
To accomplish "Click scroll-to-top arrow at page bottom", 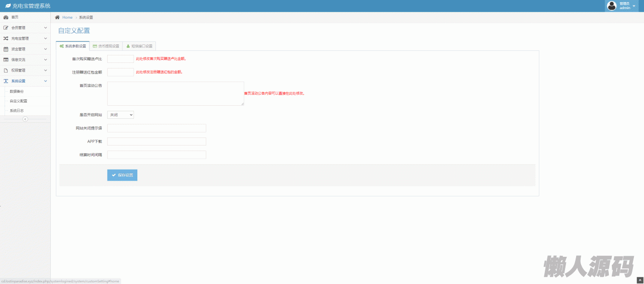I will 640,280.
